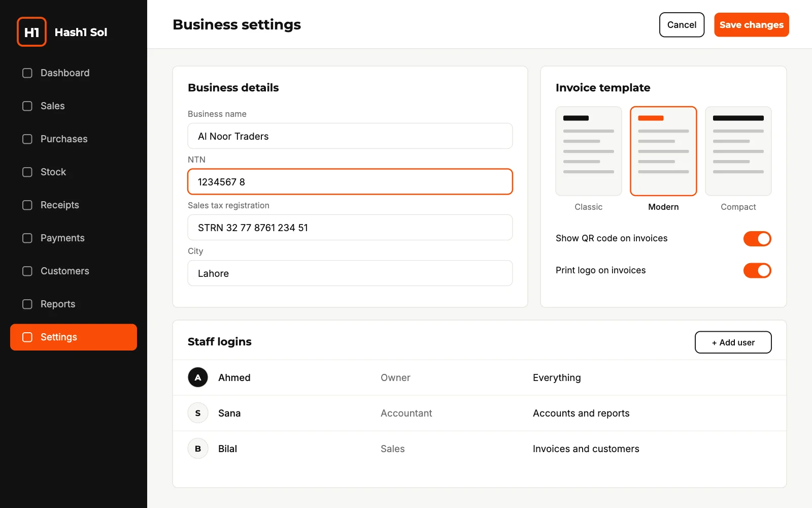
Task: Click into the NTN input field
Action: coord(350,182)
